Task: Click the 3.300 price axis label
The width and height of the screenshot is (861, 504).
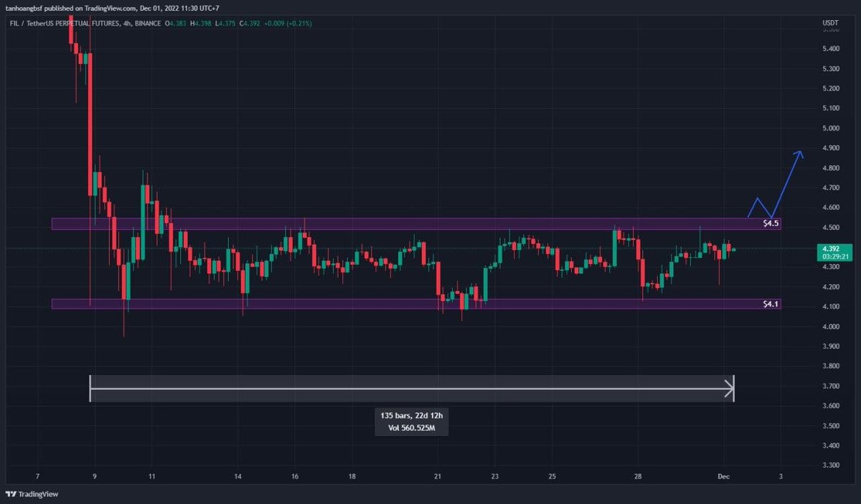Action: pos(831,465)
